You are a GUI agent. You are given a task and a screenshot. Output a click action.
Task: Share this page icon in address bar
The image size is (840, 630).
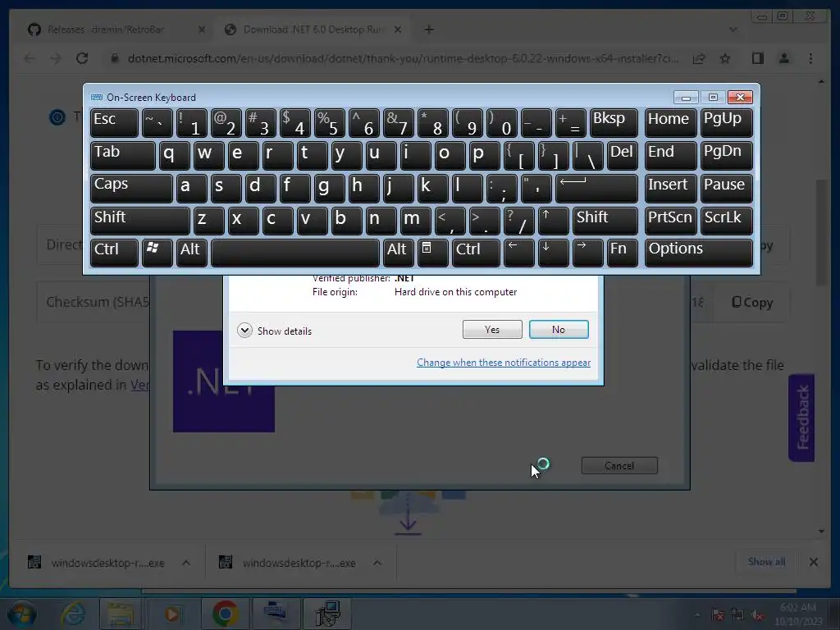coord(699,58)
